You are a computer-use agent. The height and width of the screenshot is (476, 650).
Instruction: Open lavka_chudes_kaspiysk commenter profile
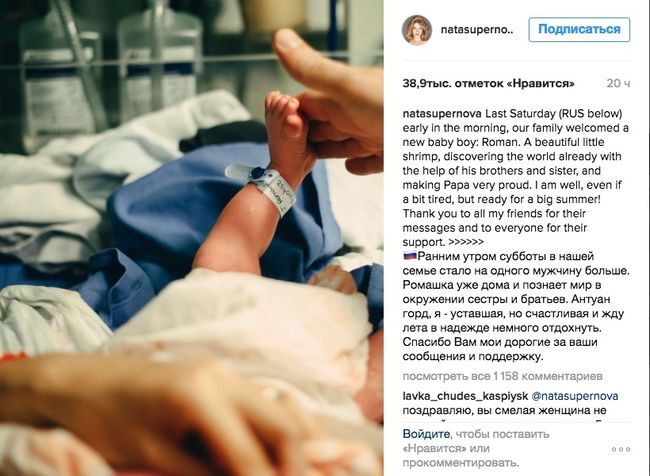click(465, 396)
